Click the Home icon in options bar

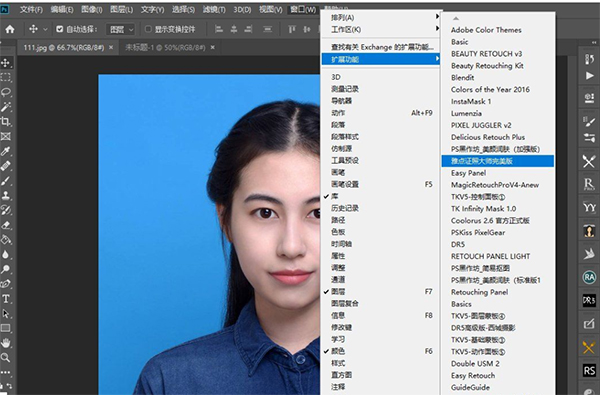[10, 29]
